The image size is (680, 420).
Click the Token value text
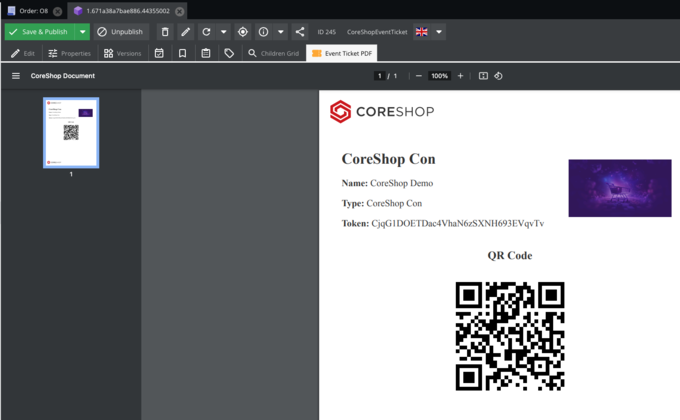click(x=458, y=223)
